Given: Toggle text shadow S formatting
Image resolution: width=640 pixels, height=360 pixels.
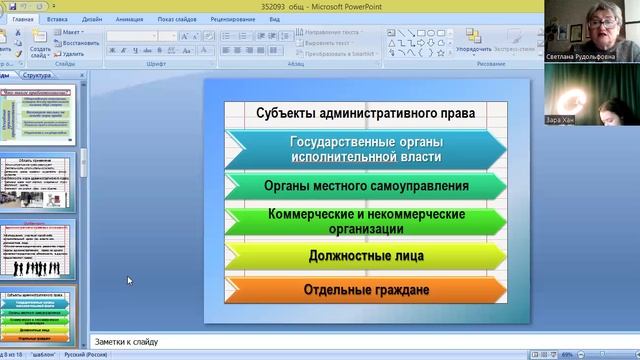Looking at the screenshot, I should pyautogui.click(x=160, y=50).
